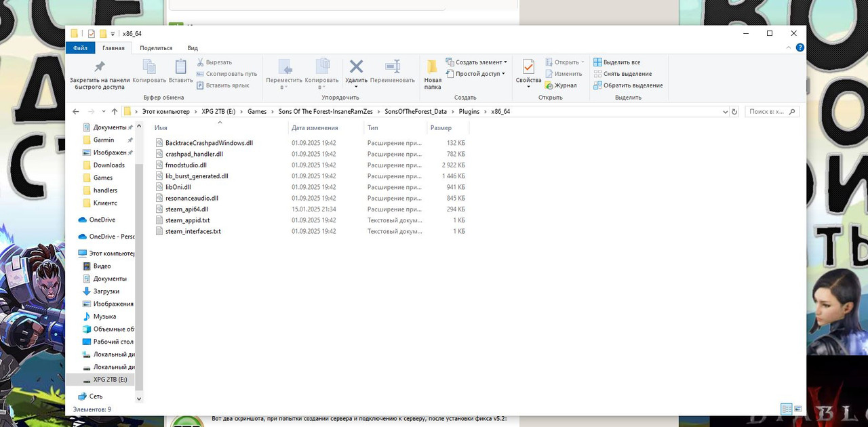
Task: Click Снять выделение command
Action: (x=623, y=74)
